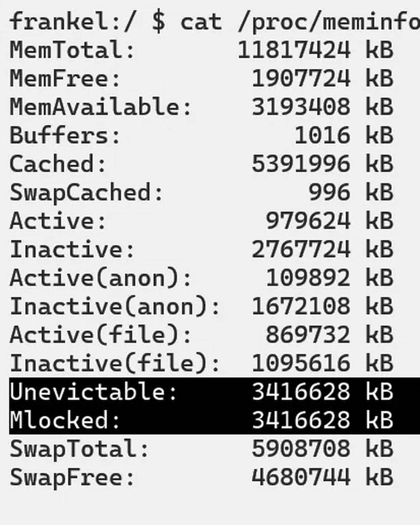The height and width of the screenshot is (525, 420).
Task: Click the MemTotal value 11817424
Action: point(294,50)
